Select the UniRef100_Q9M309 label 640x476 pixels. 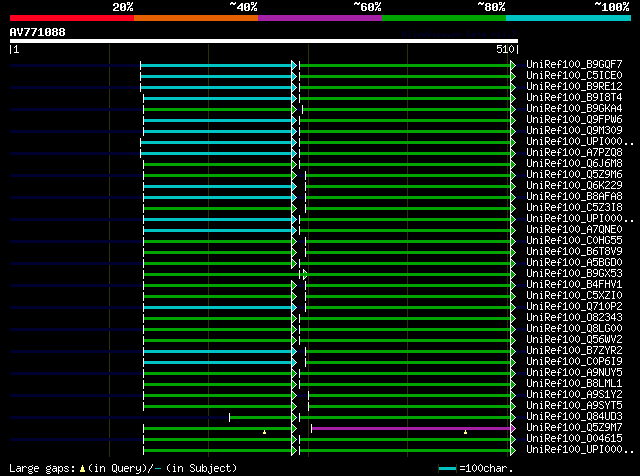pyautogui.click(x=574, y=131)
